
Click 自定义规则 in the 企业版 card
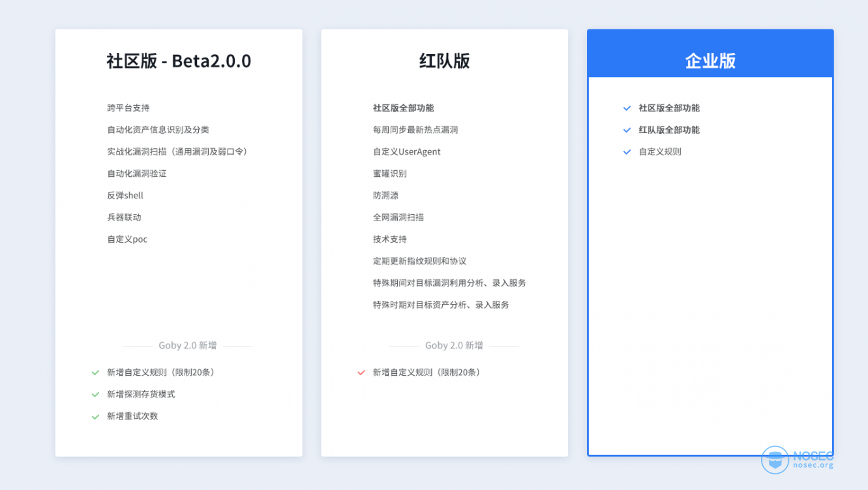[660, 151]
